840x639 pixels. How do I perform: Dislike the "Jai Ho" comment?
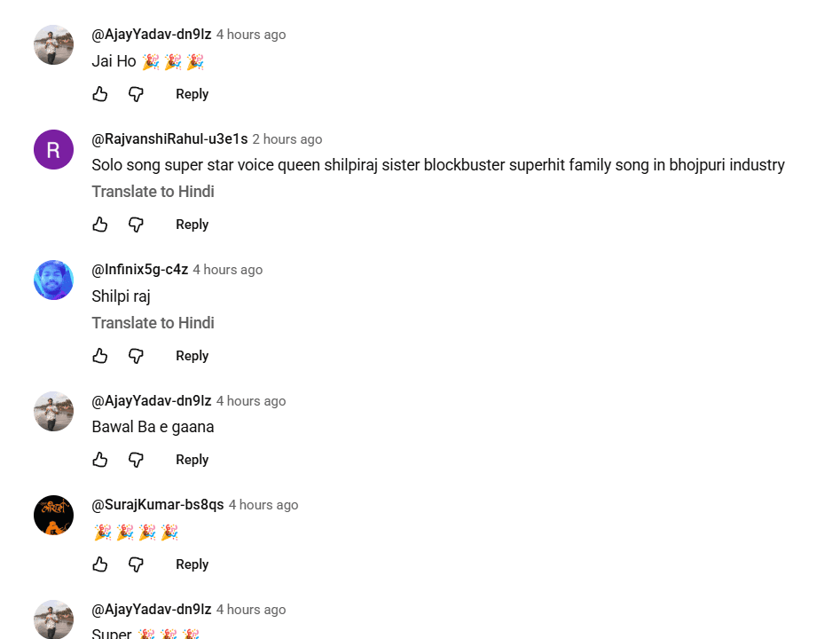pos(136,94)
